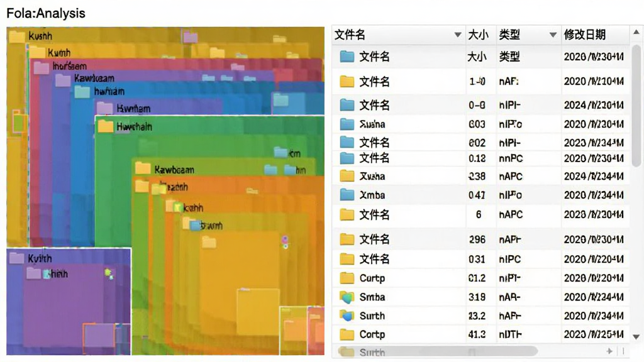Click the Kawbeam label in treemap

point(174,170)
